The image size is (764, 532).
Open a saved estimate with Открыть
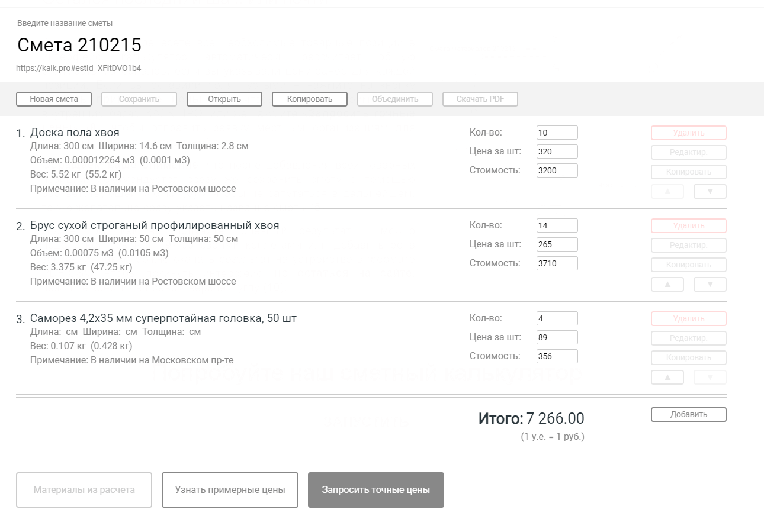point(224,99)
